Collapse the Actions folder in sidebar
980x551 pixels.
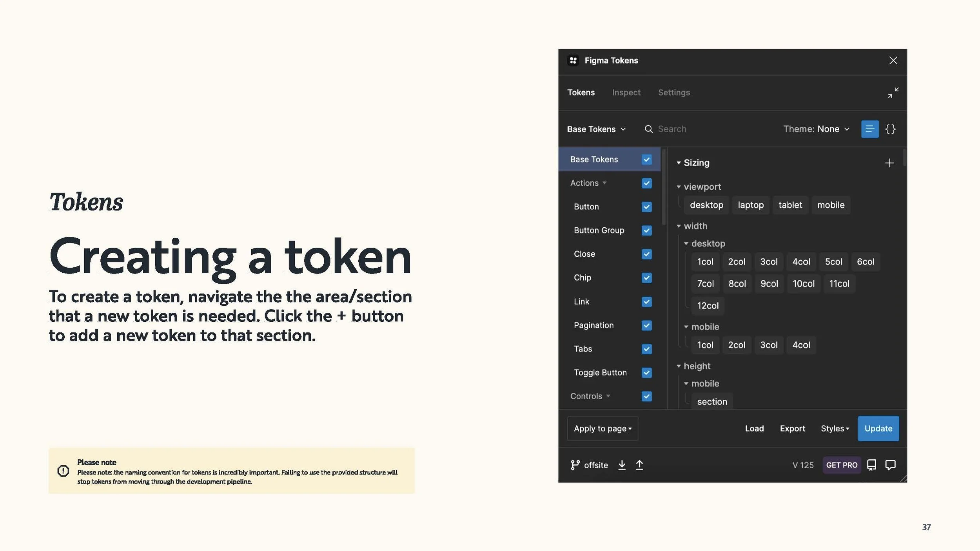click(x=604, y=183)
